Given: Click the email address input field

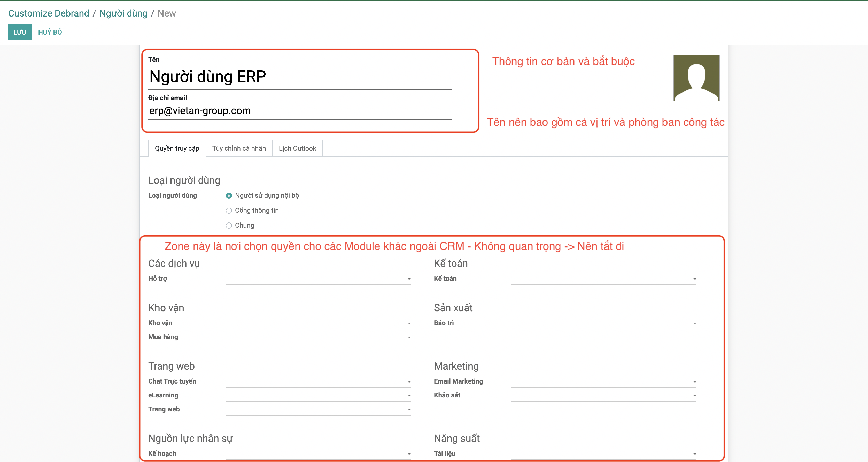Looking at the screenshot, I should tap(300, 111).
